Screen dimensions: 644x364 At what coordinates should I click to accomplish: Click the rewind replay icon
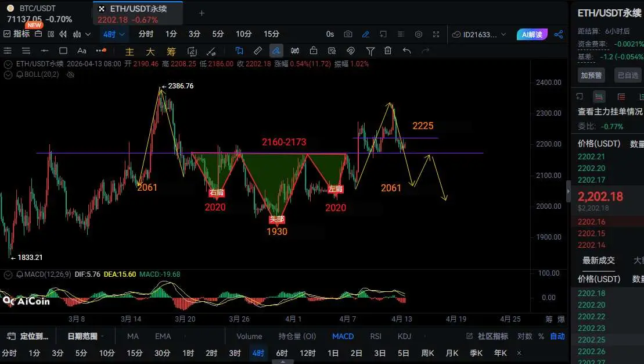point(63,34)
